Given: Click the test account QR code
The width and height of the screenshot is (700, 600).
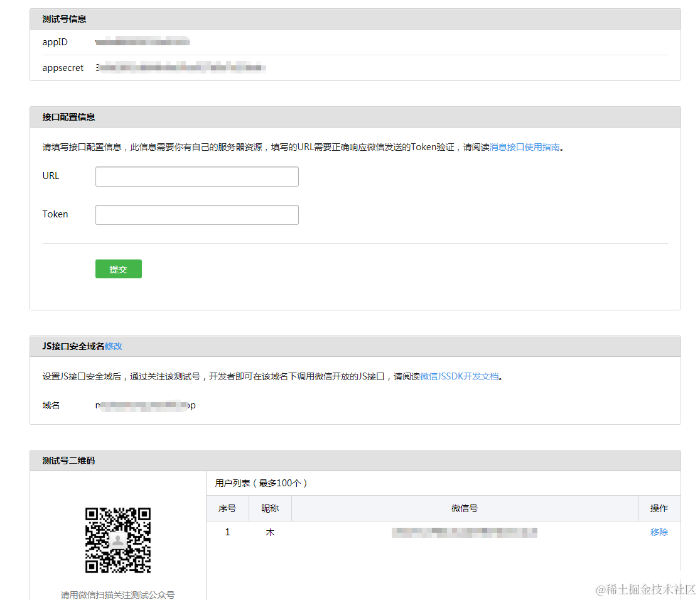Looking at the screenshot, I should pos(118,540).
